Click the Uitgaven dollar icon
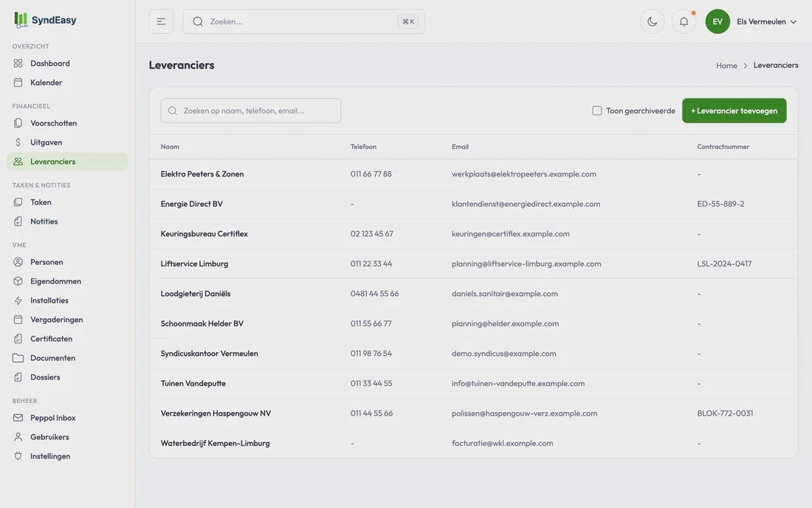812x508 pixels. pos(18,143)
